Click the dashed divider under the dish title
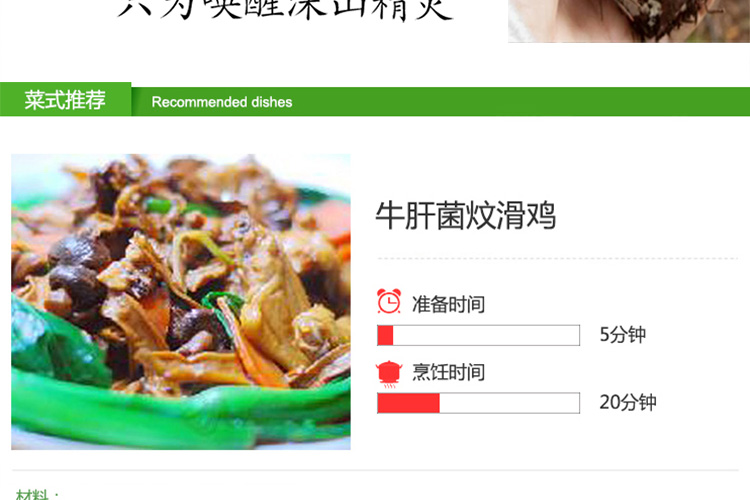Screen dimensions: 750x500 557,258
